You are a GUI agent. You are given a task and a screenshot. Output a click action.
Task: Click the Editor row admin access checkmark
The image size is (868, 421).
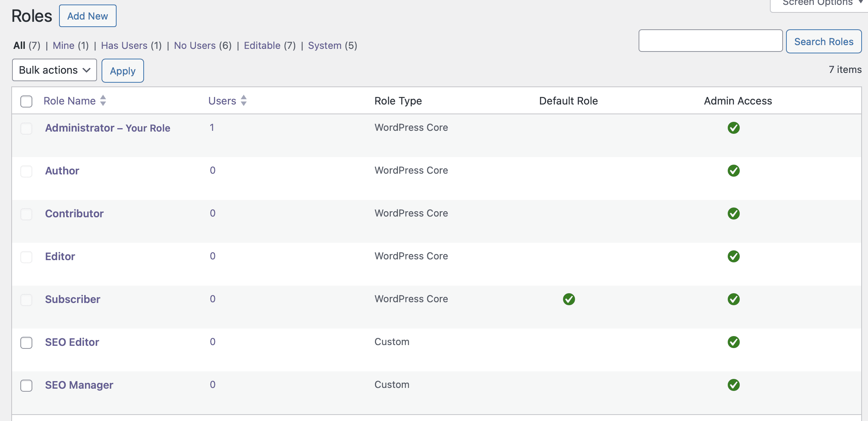(x=733, y=256)
